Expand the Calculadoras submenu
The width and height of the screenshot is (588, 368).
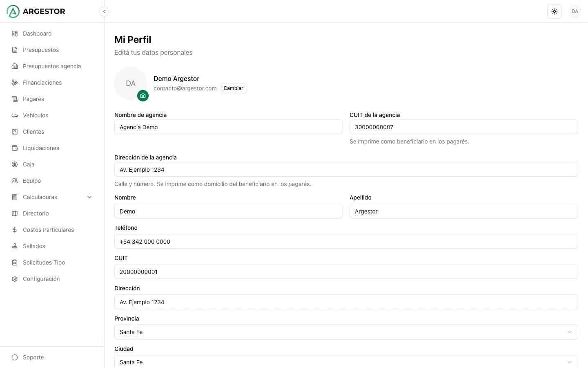click(x=52, y=197)
